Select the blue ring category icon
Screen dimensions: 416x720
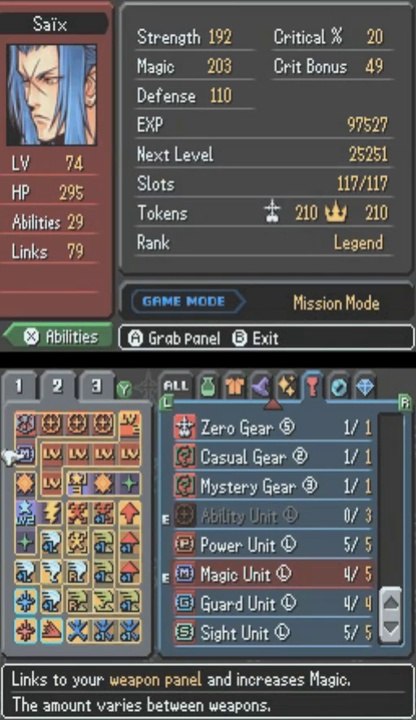[x=339, y=387]
